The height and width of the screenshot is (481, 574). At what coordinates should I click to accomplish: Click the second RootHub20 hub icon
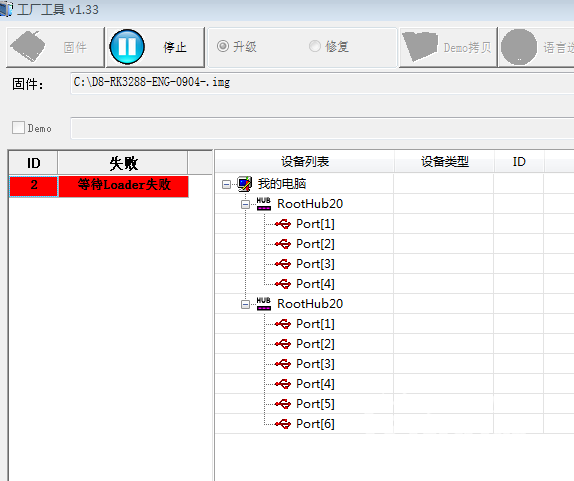tap(264, 304)
